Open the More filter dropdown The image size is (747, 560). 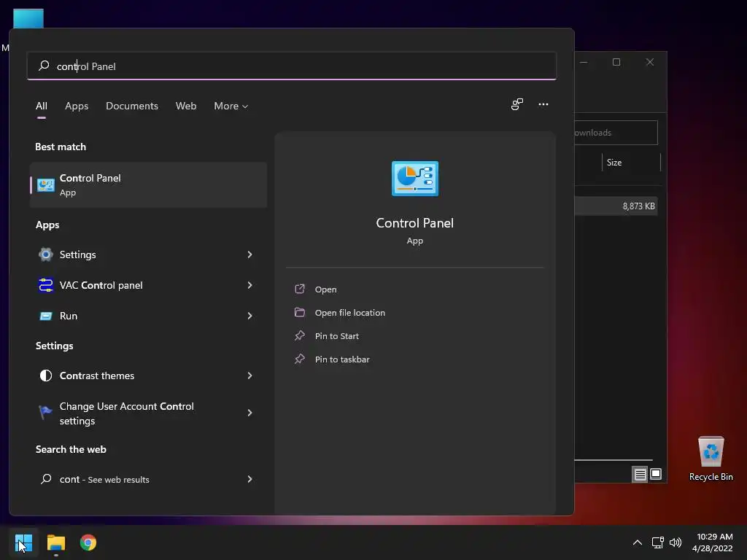pos(231,106)
